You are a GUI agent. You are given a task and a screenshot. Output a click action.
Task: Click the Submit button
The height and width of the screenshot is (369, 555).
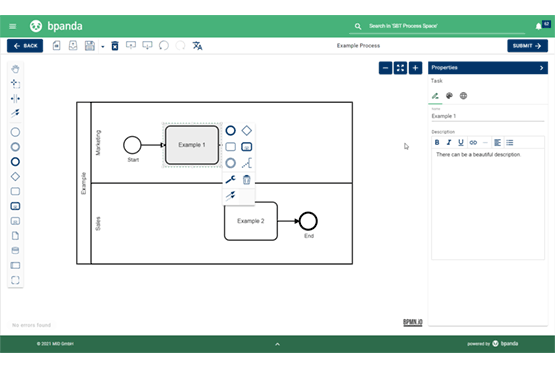[527, 46]
